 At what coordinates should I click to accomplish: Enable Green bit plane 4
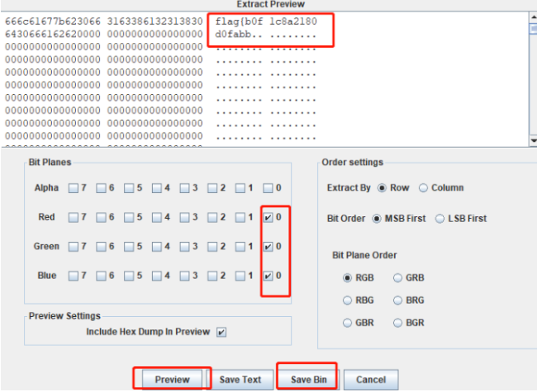point(157,246)
